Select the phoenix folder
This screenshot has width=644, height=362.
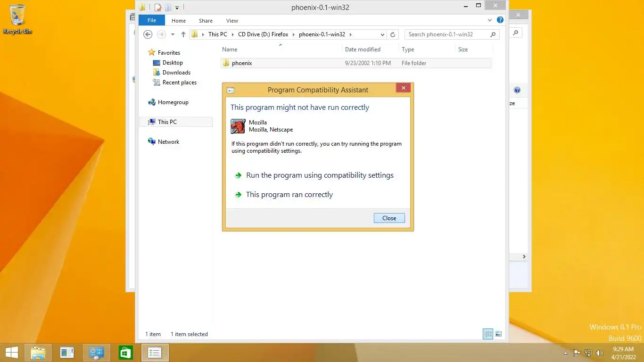point(355,63)
